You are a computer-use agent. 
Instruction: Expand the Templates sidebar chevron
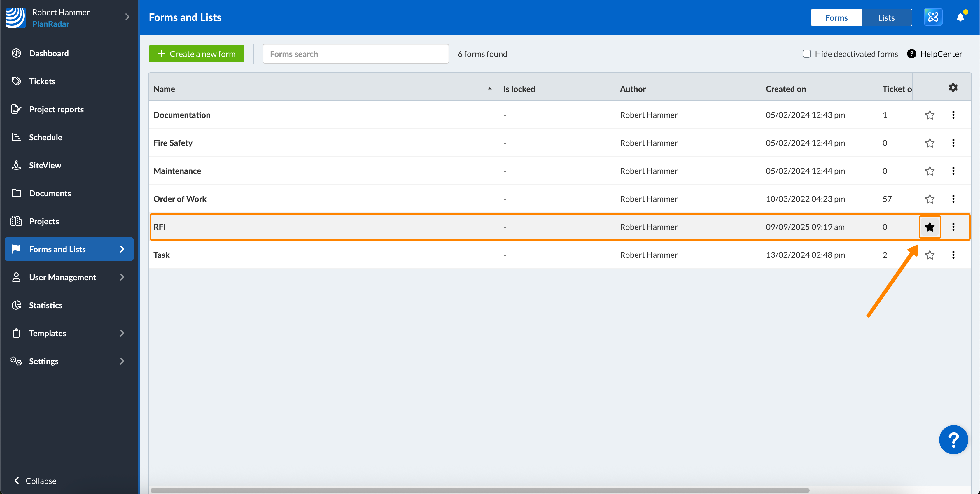[122, 333]
